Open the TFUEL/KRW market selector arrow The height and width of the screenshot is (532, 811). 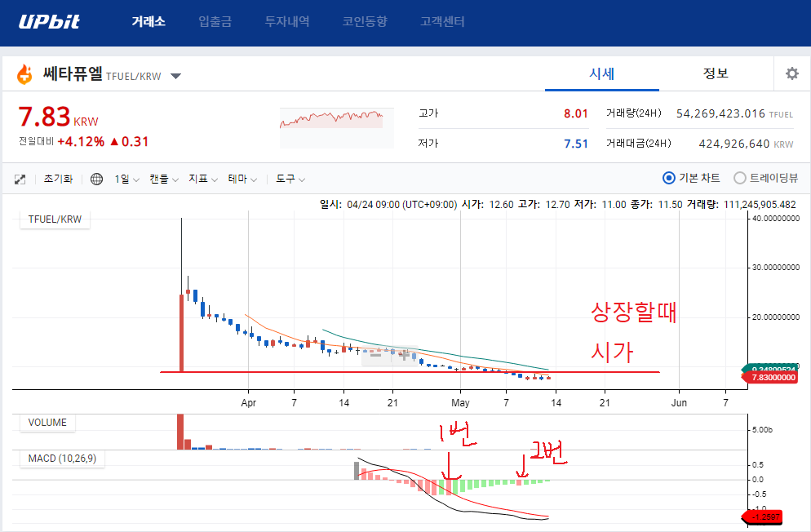click(x=176, y=76)
